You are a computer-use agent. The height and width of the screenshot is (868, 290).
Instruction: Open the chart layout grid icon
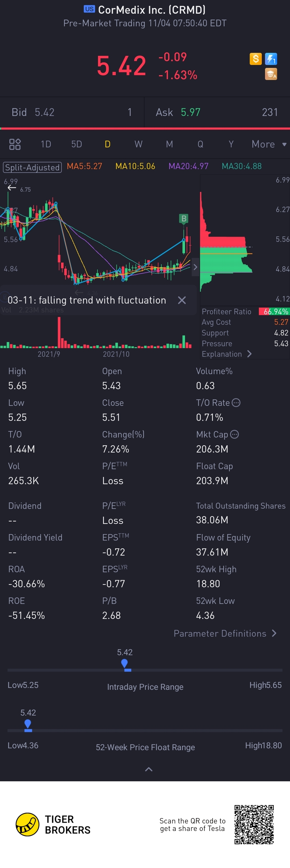pyautogui.click(x=15, y=144)
